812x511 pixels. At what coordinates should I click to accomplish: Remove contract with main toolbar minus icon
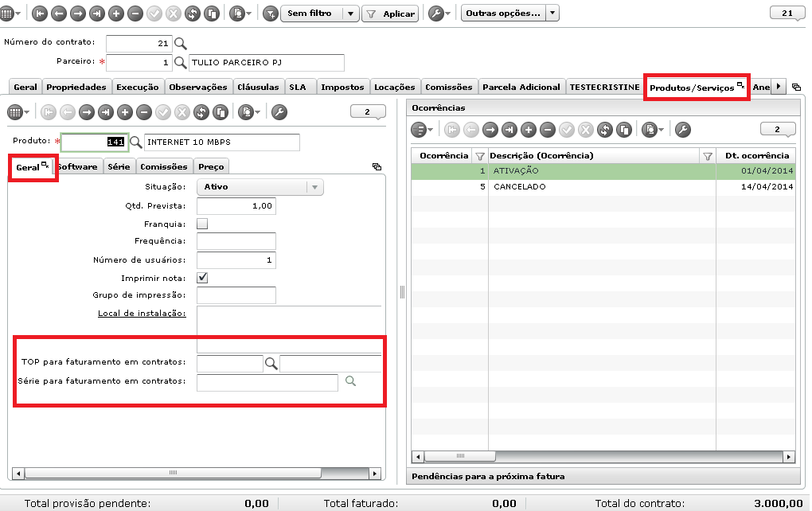point(135,14)
